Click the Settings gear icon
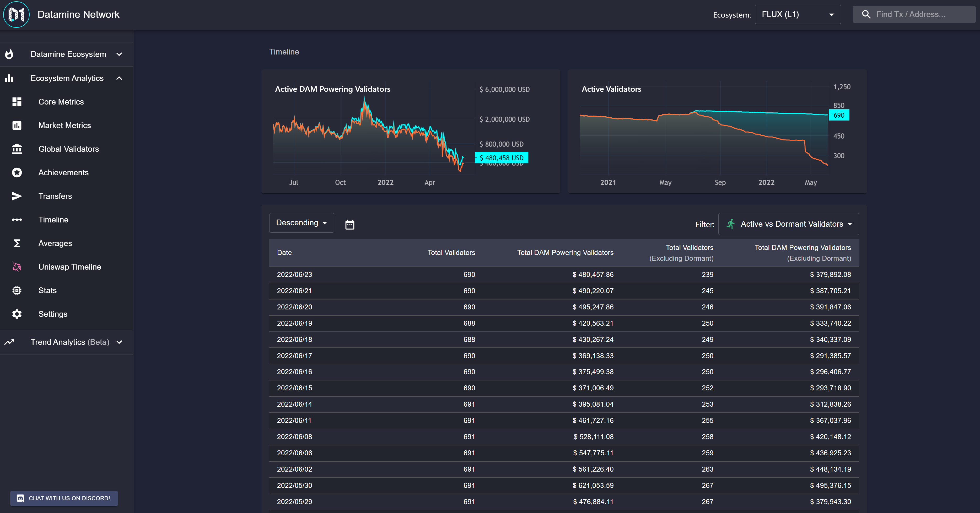 17,314
